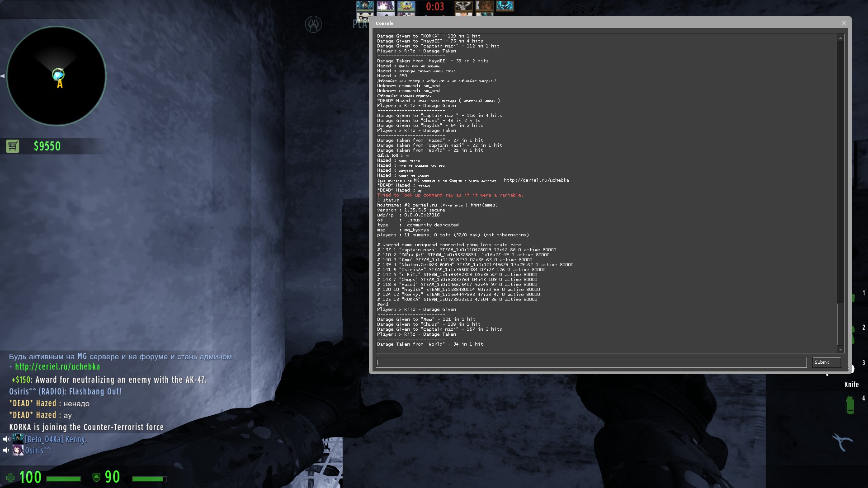Click the console command input field
The height and width of the screenshot is (488, 868).
point(591,362)
